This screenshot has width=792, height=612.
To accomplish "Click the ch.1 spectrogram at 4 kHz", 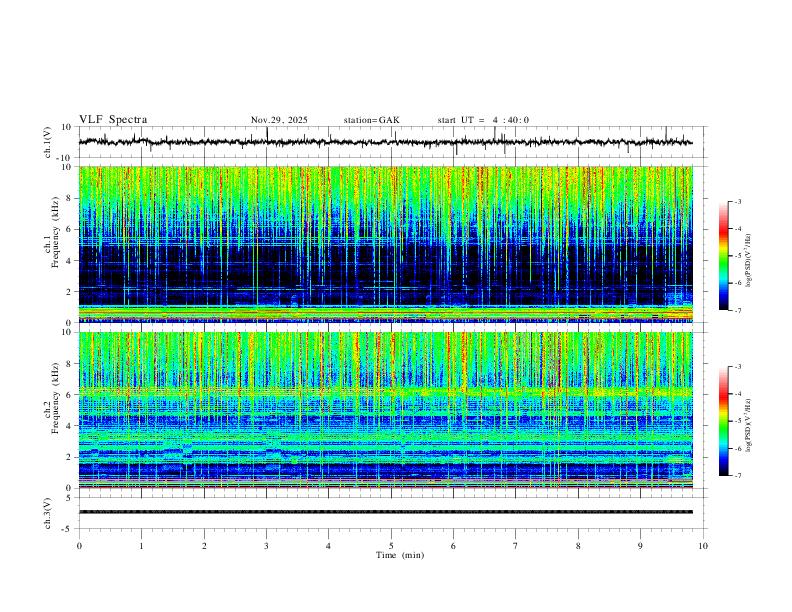I will coord(385,261).
